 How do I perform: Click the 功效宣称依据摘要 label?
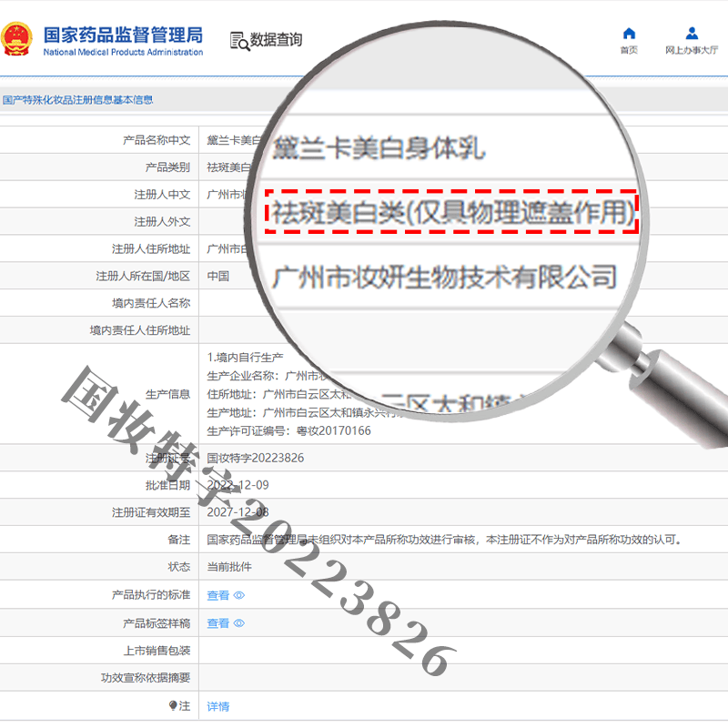[146, 678]
